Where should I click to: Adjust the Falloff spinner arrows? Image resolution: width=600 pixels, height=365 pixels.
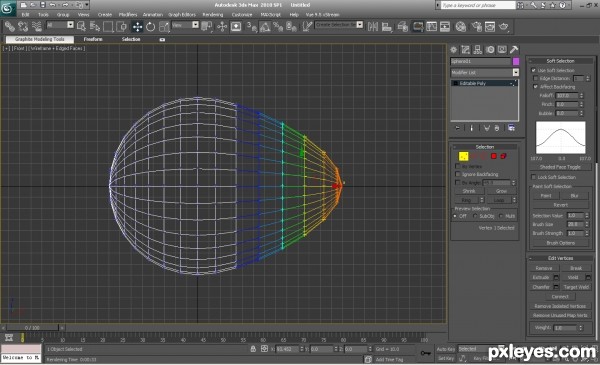pos(581,96)
